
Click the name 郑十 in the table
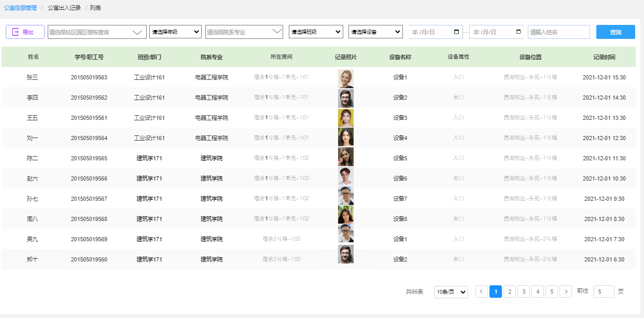[x=33, y=259]
